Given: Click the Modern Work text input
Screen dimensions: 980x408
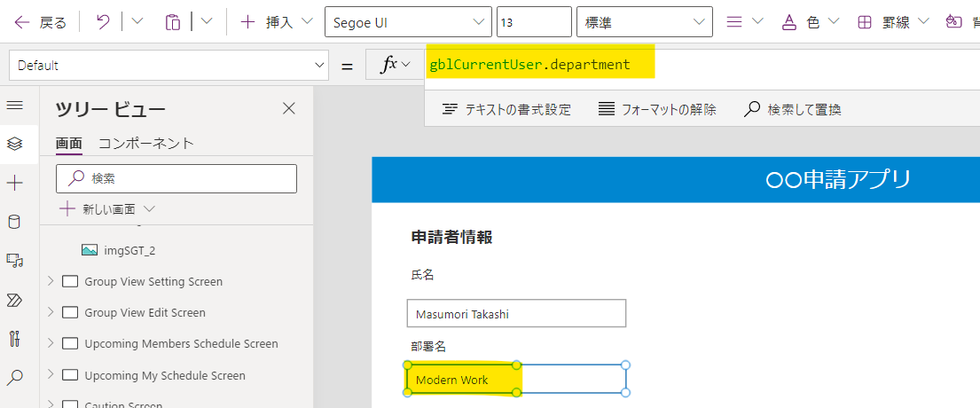Looking at the screenshot, I should click(x=516, y=379).
